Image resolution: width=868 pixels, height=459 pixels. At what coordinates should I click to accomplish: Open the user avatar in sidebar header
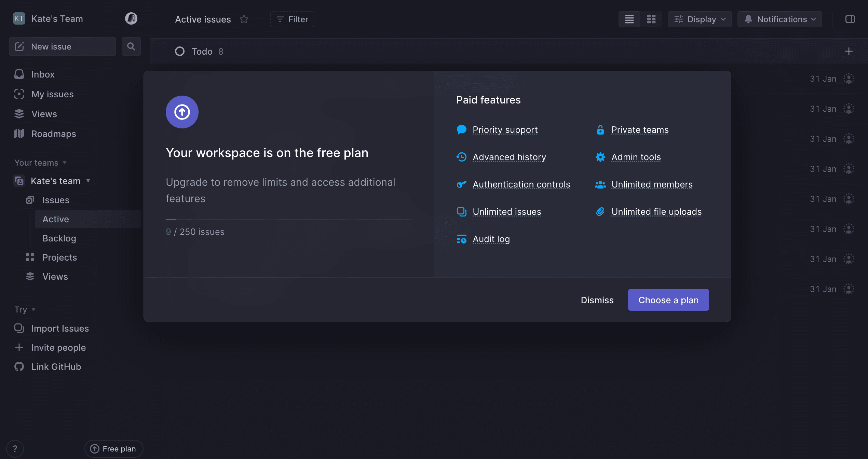pyautogui.click(x=131, y=18)
